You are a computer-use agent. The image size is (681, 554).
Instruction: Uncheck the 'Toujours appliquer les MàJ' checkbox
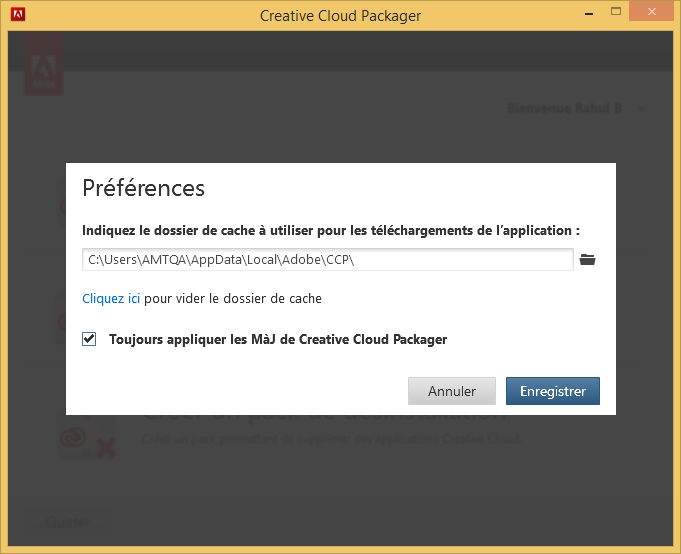coord(90,339)
